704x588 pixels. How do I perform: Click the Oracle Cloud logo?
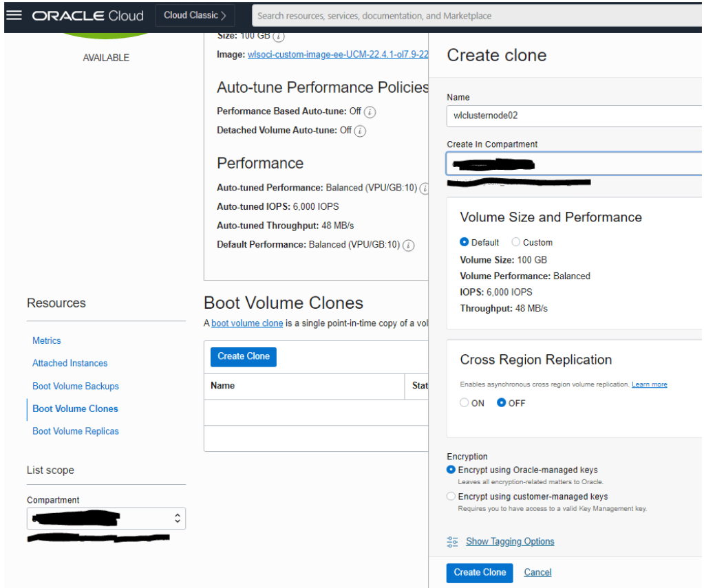[88, 15]
